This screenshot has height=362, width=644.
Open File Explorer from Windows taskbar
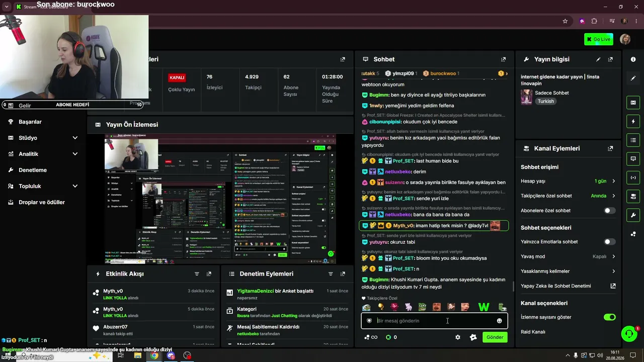tap(137, 355)
